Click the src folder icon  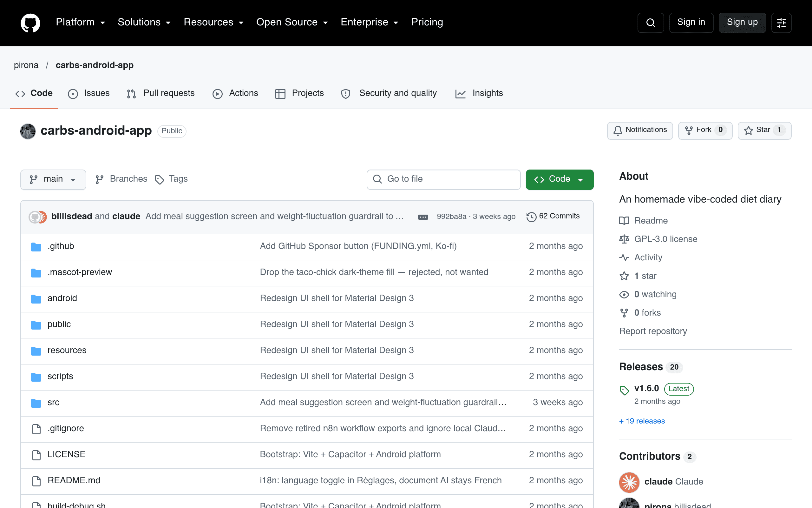36,403
